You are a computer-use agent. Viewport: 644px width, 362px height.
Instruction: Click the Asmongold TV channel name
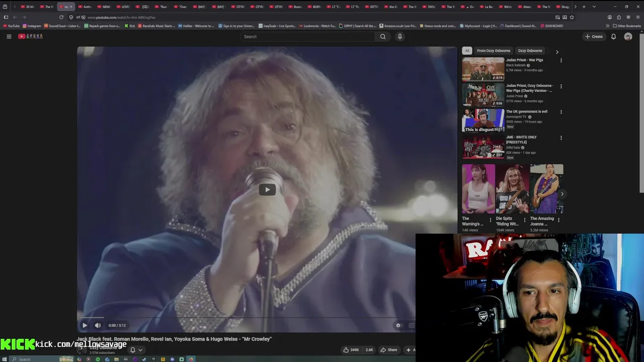516,117
